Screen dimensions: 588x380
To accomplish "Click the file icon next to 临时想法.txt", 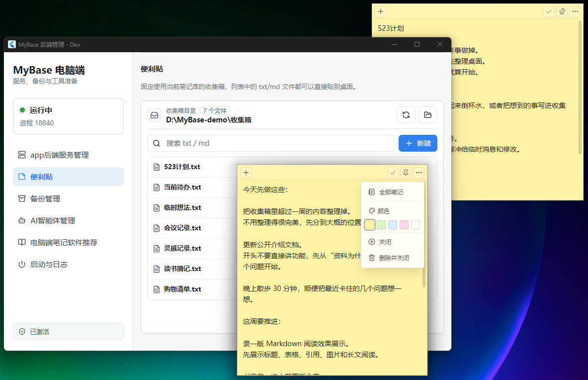I will tap(157, 208).
